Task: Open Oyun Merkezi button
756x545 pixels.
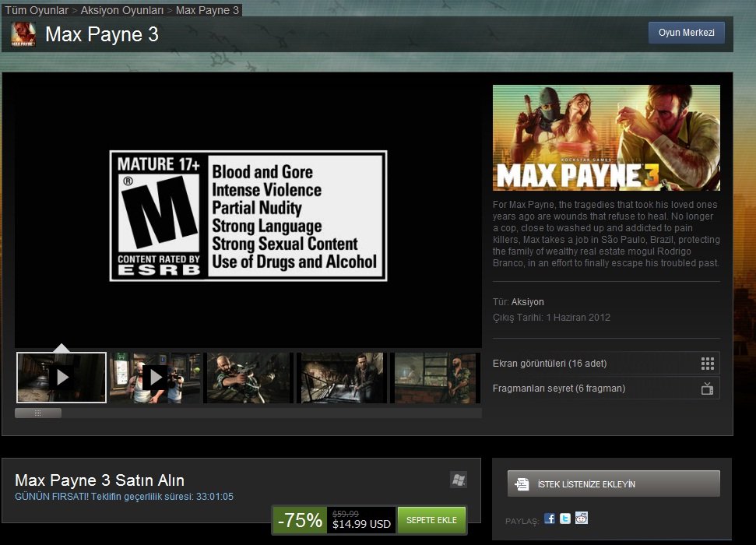Action: (687, 33)
